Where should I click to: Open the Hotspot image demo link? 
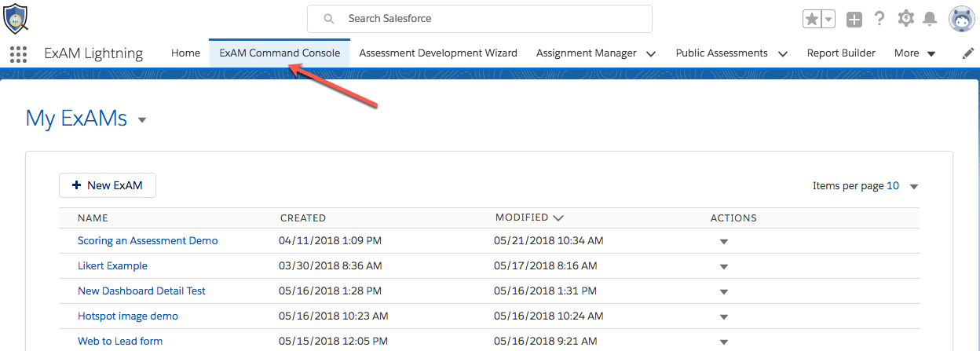coord(128,316)
